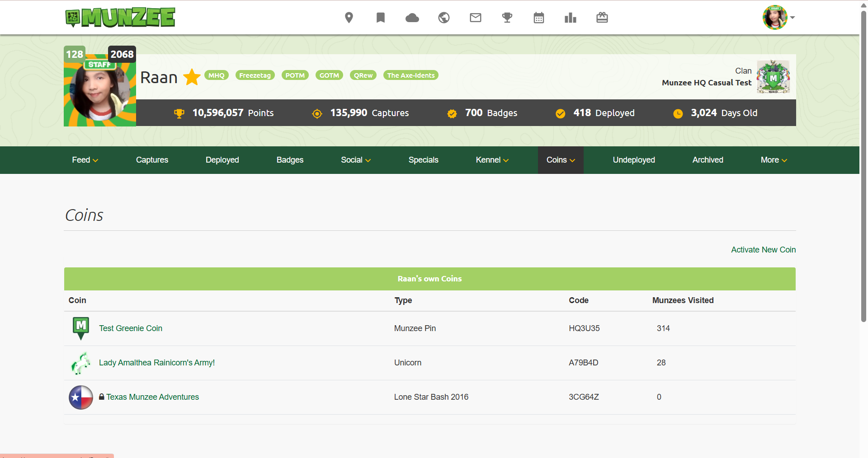Open the user avatar account menu
868x458 pixels.
pyautogui.click(x=778, y=18)
